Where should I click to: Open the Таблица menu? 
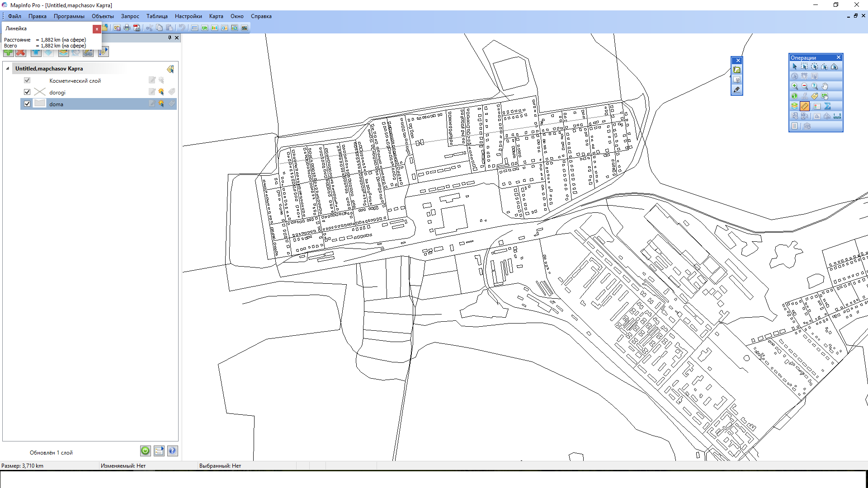[157, 16]
